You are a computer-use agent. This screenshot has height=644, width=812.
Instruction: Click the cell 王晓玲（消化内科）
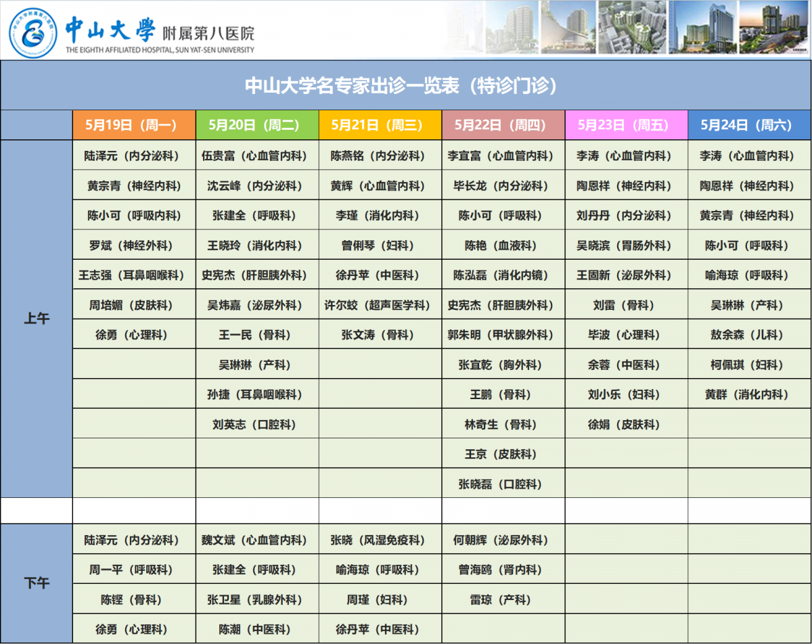tap(257, 246)
